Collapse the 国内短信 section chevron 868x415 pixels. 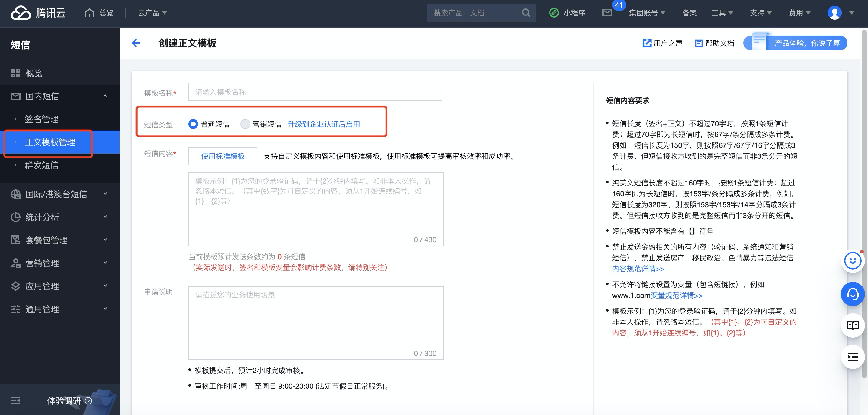(x=105, y=96)
